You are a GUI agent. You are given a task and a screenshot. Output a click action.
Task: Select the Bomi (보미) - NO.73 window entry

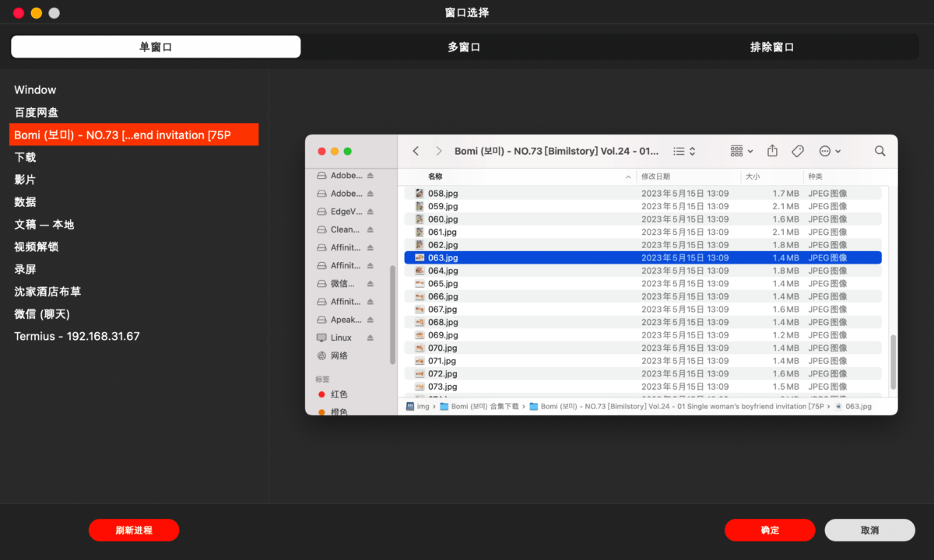coord(134,135)
